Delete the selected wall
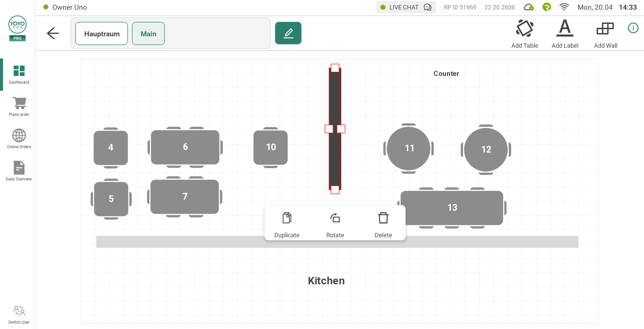 click(383, 224)
